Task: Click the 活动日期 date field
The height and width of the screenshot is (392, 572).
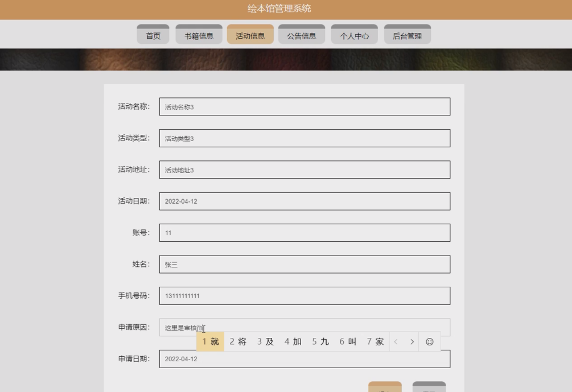Action: tap(304, 201)
